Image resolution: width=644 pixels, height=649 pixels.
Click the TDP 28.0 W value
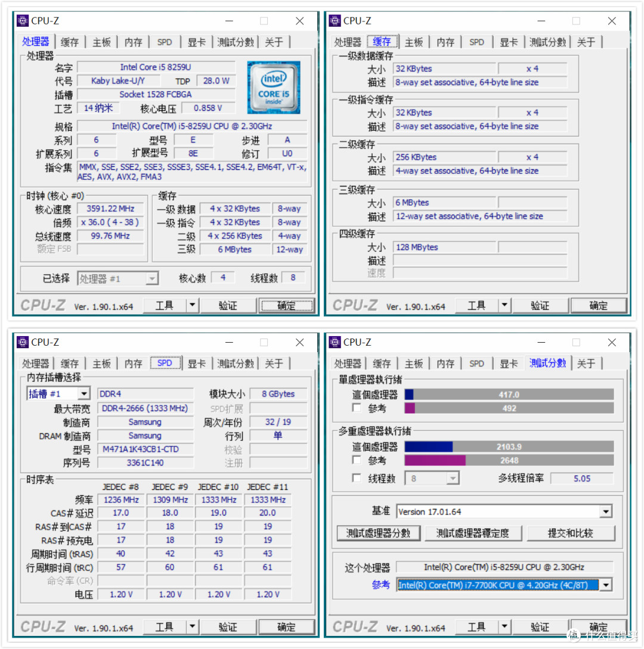coord(216,80)
